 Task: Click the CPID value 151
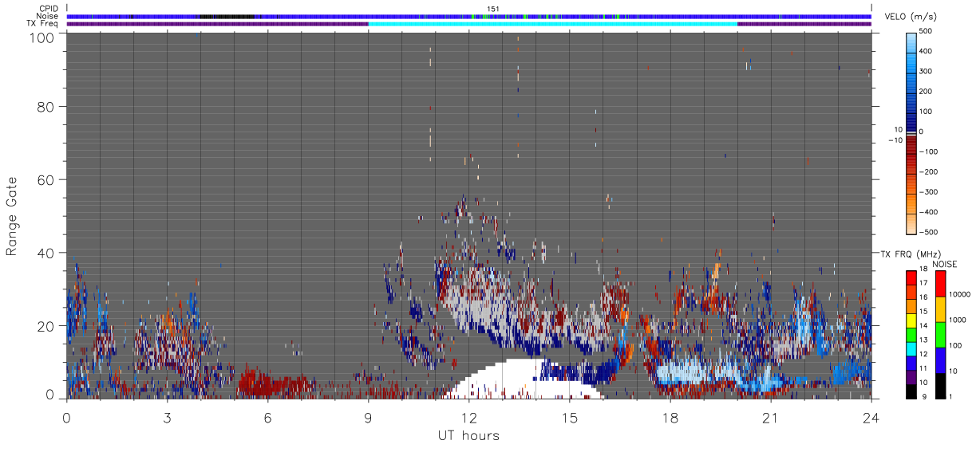pyautogui.click(x=492, y=9)
